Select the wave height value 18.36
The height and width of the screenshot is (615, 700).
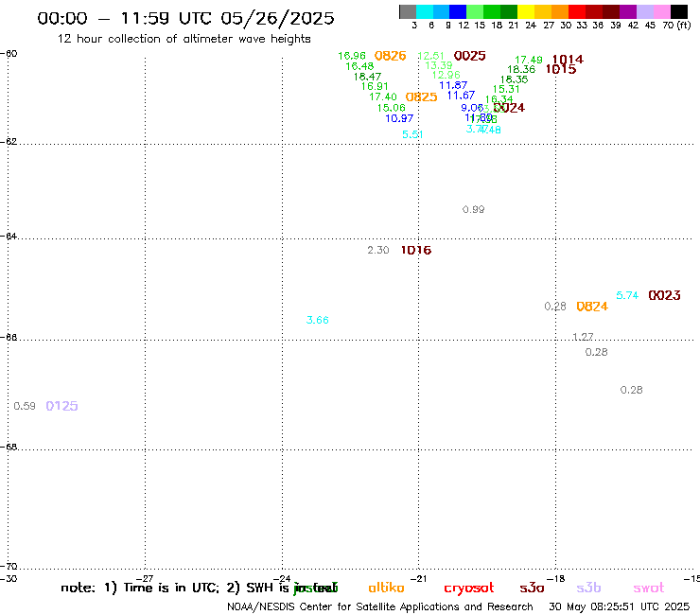521,70
